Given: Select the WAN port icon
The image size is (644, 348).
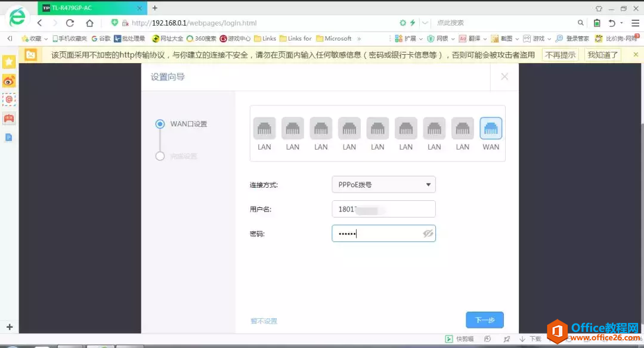Looking at the screenshot, I should click(491, 129).
